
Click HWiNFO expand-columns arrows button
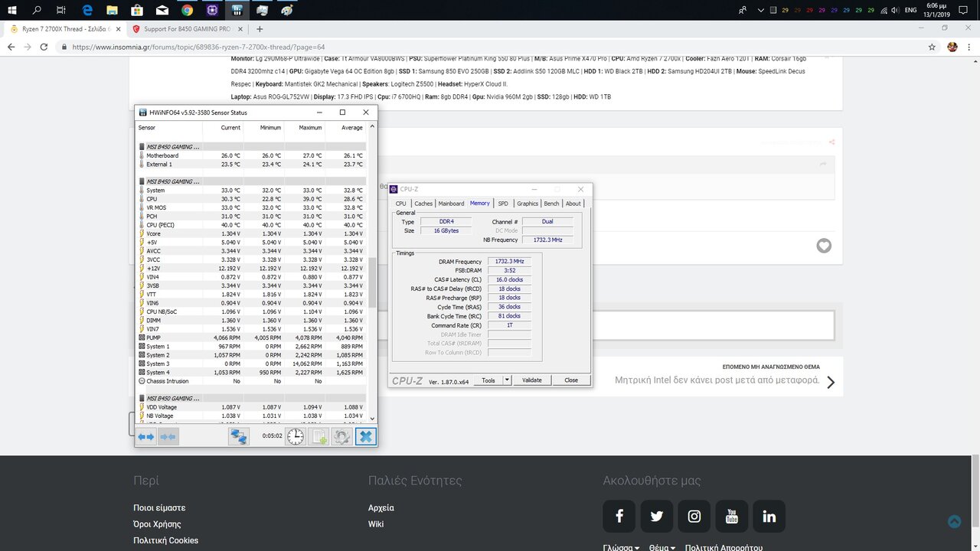click(145, 436)
